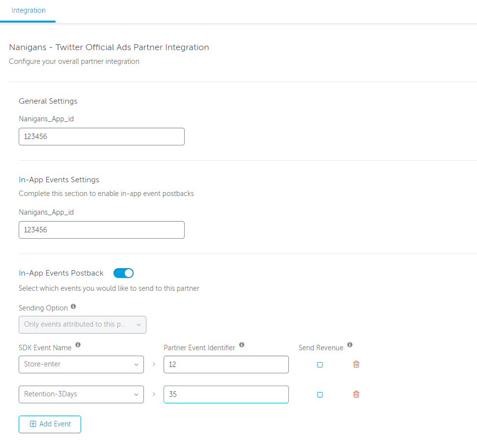477x448 pixels.
Task: Click arrow icon beside Store-enter dropdown
Action: 154,364
